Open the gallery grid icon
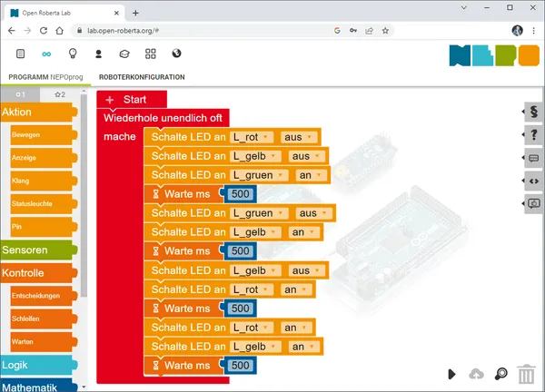This screenshot has width=545, height=392. [151, 54]
